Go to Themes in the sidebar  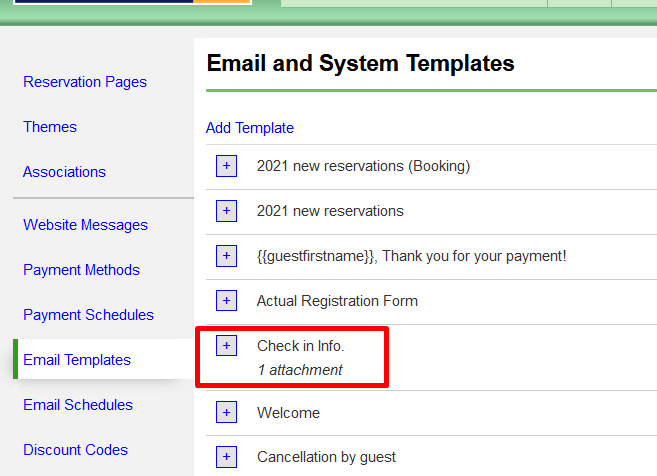[50, 127]
